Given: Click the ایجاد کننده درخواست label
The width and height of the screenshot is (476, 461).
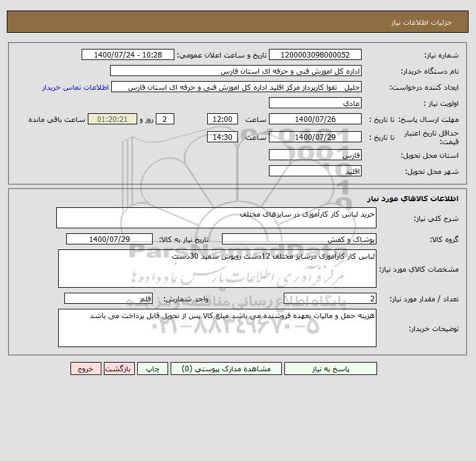Looking at the screenshot, I should (424, 87).
